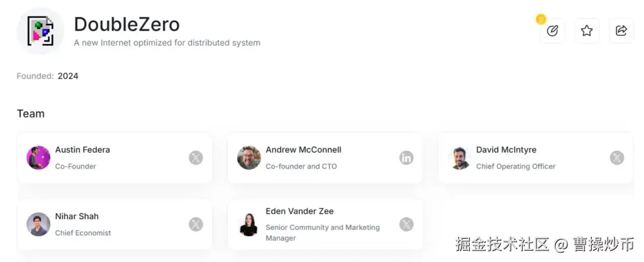Click the gold coin badge icon
Screen dimensions: 644x262
point(541,19)
